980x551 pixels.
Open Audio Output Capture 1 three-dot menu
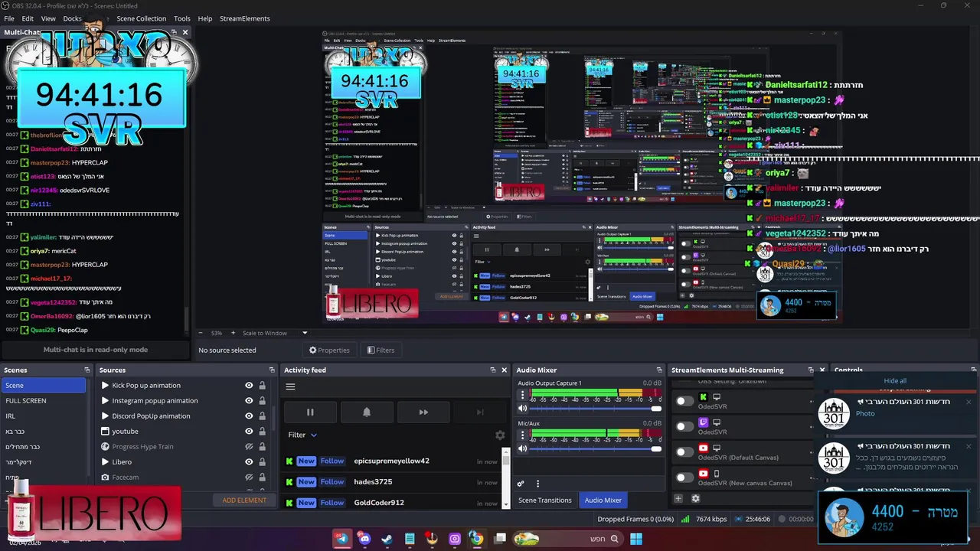pyautogui.click(x=523, y=395)
